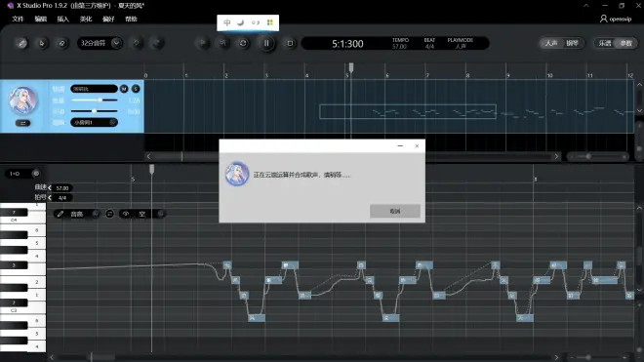
Task: Open the 插入 menu
Action: (62, 19)
